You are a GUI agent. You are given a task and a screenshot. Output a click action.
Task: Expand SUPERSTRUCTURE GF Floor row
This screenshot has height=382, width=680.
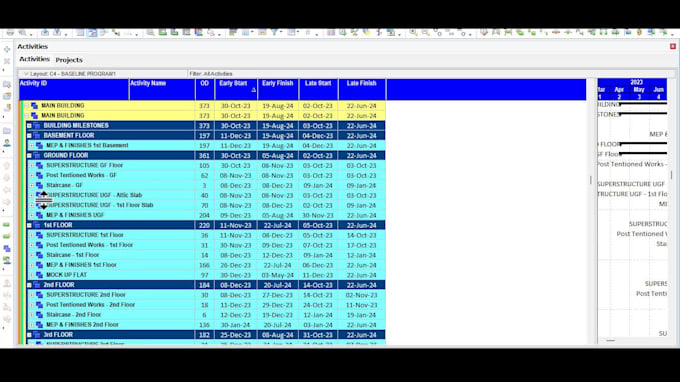32,166
